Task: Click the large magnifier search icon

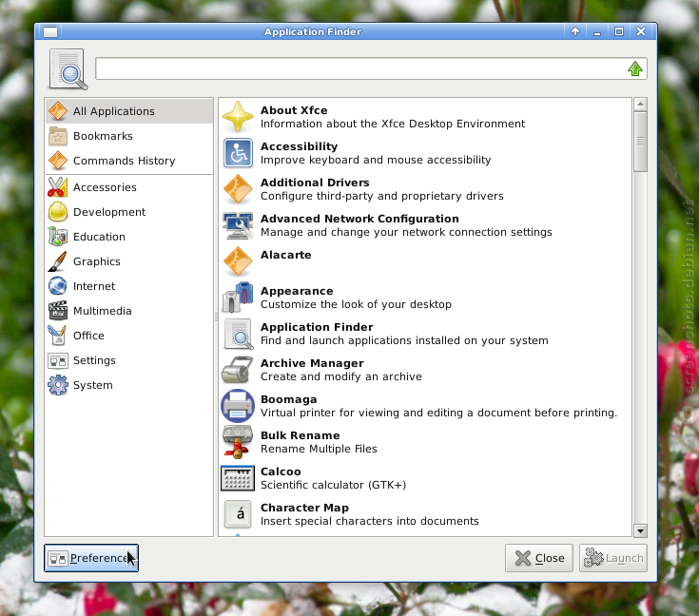Action: pos(68,69)
